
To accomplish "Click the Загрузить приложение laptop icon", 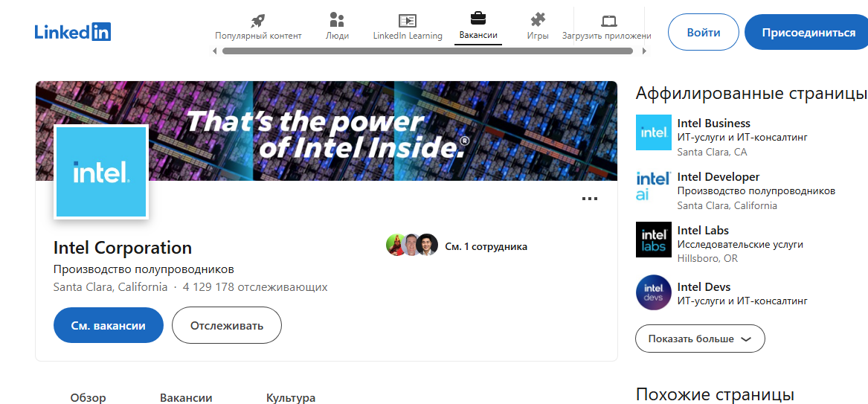I will pos(609,22).
